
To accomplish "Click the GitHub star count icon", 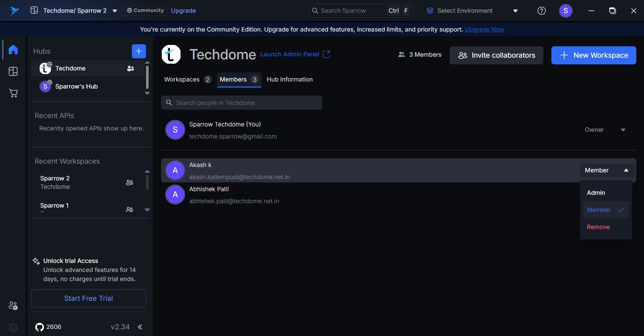I will (40, 327).
